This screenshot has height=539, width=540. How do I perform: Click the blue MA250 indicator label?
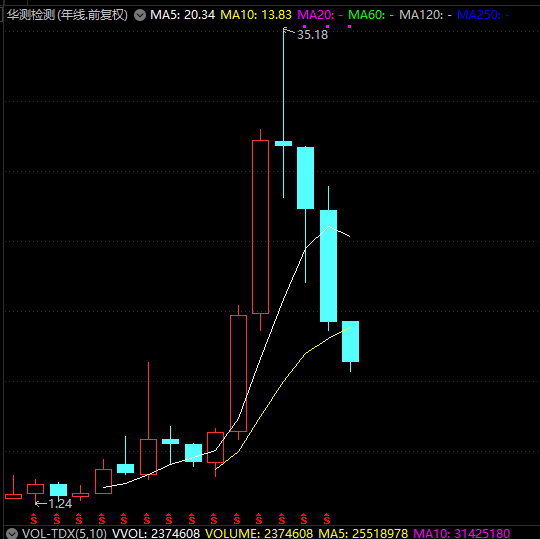click(483, 15)
